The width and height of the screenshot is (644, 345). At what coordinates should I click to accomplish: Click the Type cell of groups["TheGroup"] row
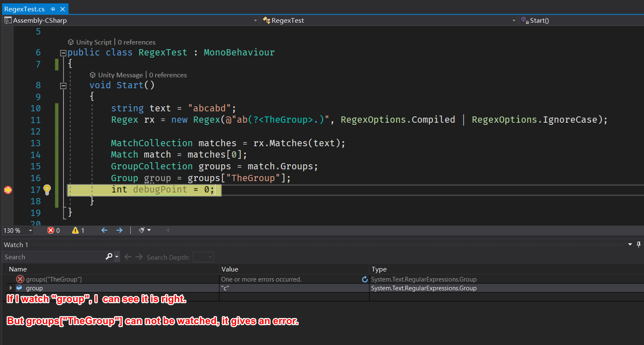tap(507, 279)
